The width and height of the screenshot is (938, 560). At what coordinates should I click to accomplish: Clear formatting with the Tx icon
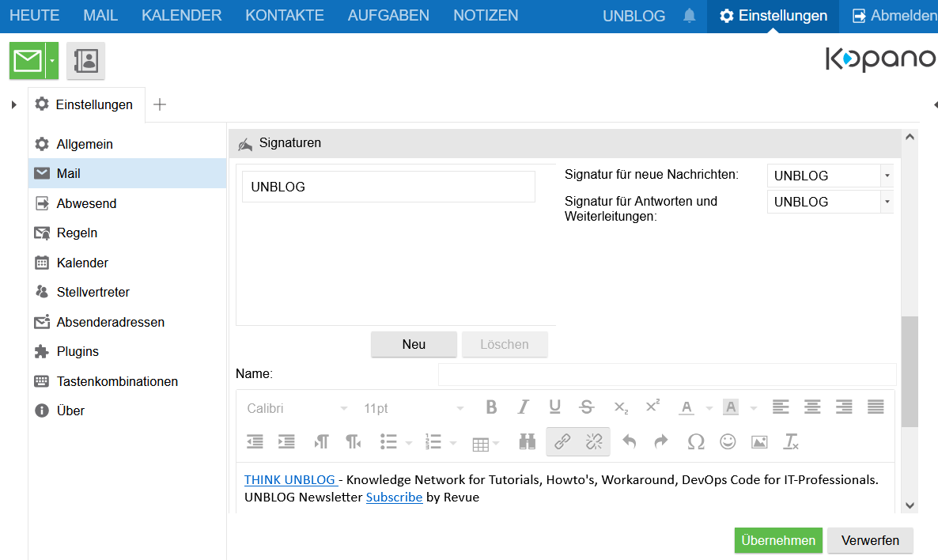click(790, 441)
